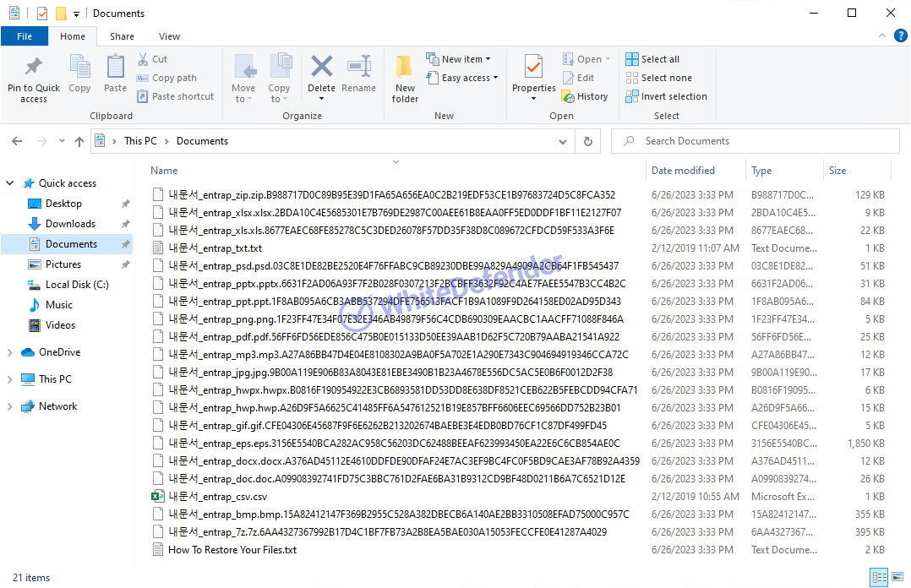This screenshot has width=911, height=588.
Task: Go back to previous folder
Action: (x=17, y=141)
